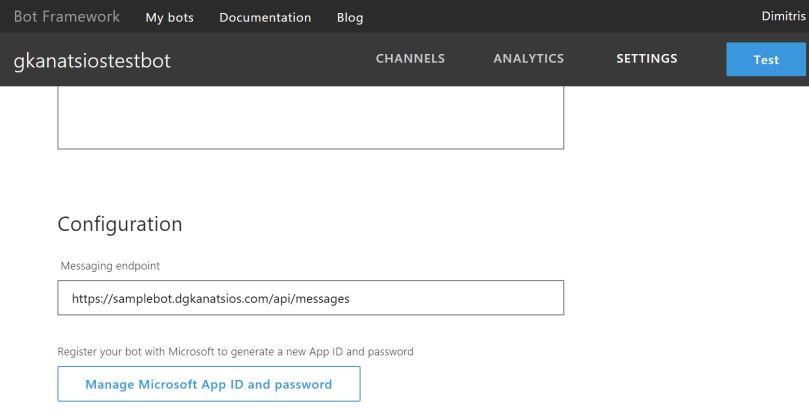Open the Dimitris user account menu
This screenshot has width=809, height=419.
[782, 17]
